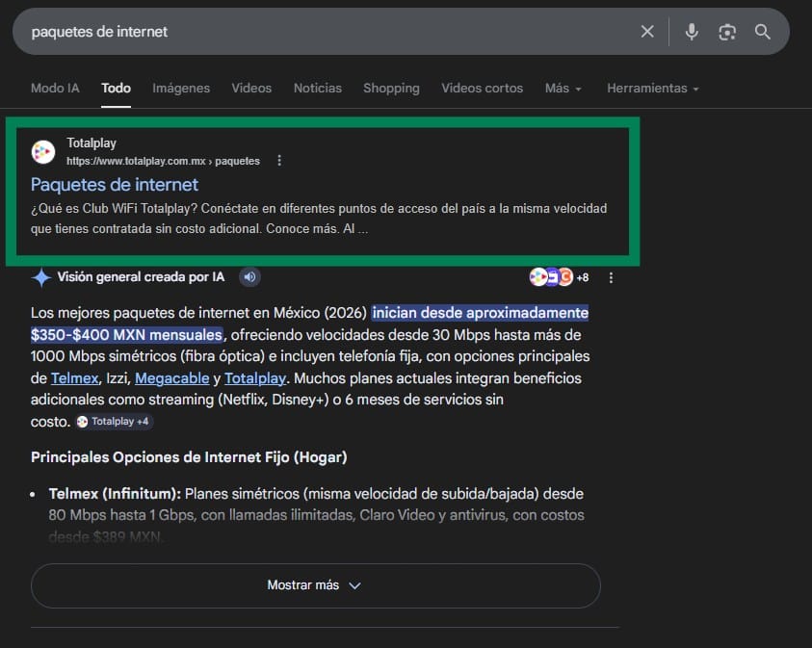Switch to the Noticias tab
The image size is (812, 648).
[x=318, y=88]
